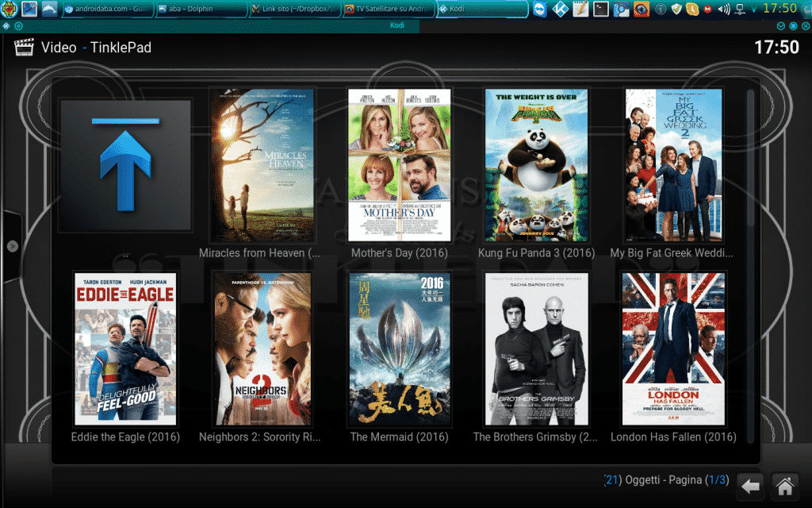Click the red MEGA tray icon
The image size is (812, 508).
(x=708, y=10)
